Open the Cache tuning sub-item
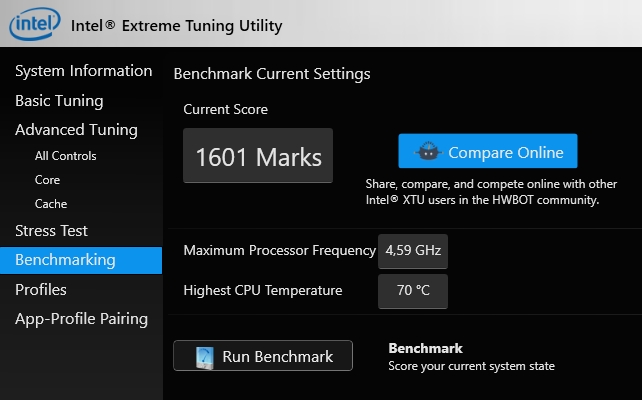Image resolution: width=642 pixels, height=400 pixels. (x=51, y=204)
